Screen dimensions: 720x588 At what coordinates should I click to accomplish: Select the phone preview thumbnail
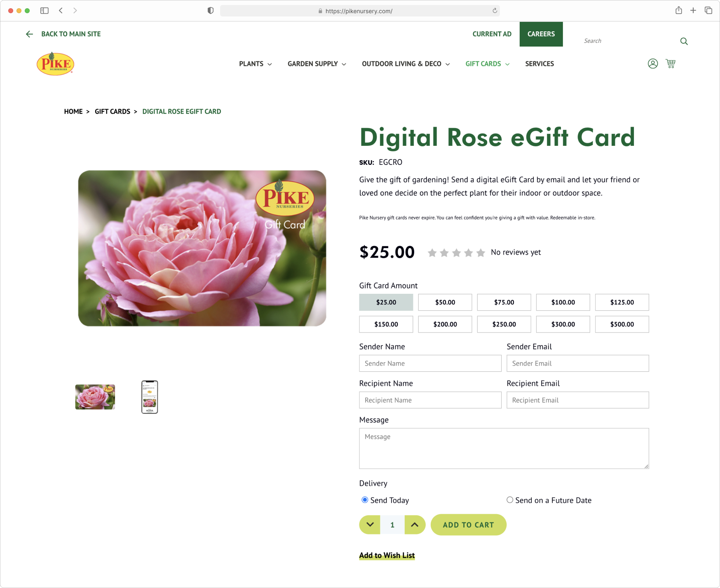150,397
